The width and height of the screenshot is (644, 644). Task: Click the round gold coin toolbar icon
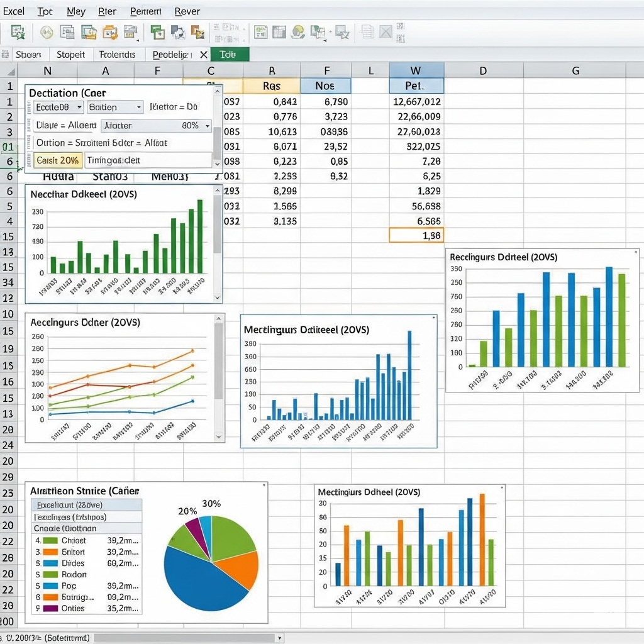(47, 32)
